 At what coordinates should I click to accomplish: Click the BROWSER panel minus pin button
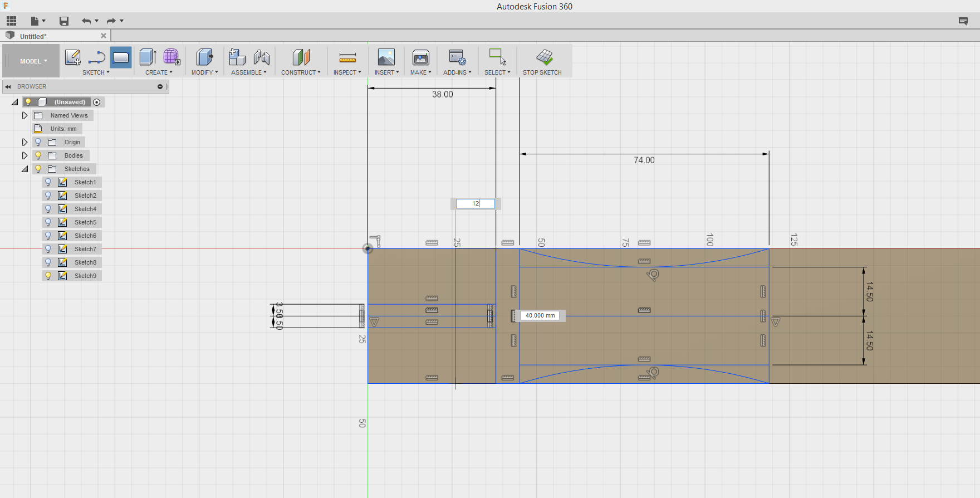(x=160, y=86)
